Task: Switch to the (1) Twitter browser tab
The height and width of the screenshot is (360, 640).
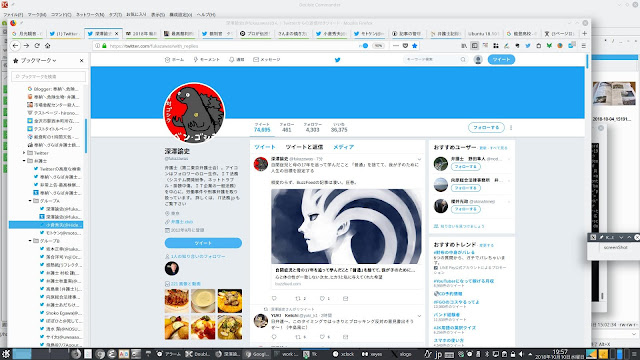Action: [64, 33]
